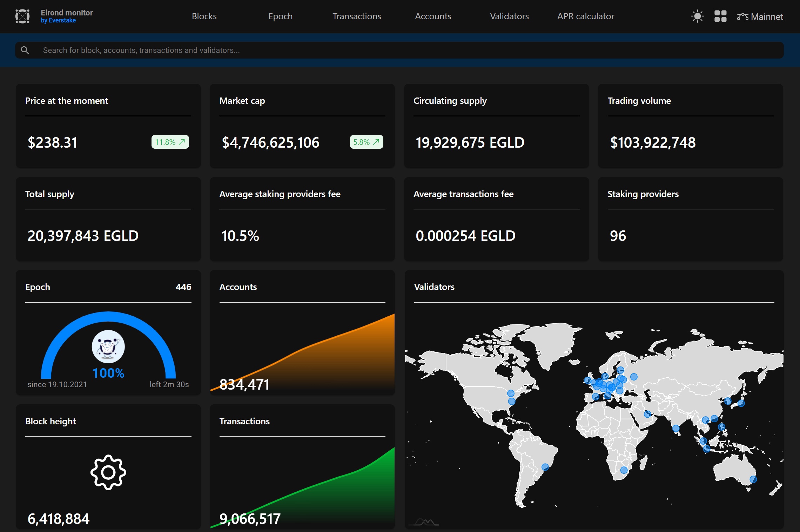Image resolution: width=800 pixels, height=532 pixels.
Task: Open the Blocks menu item
Action: point(204,16)
